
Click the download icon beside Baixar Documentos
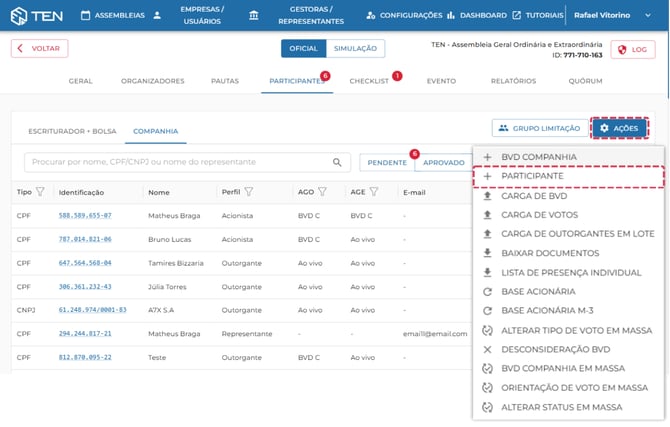click(x=487, y=253)
